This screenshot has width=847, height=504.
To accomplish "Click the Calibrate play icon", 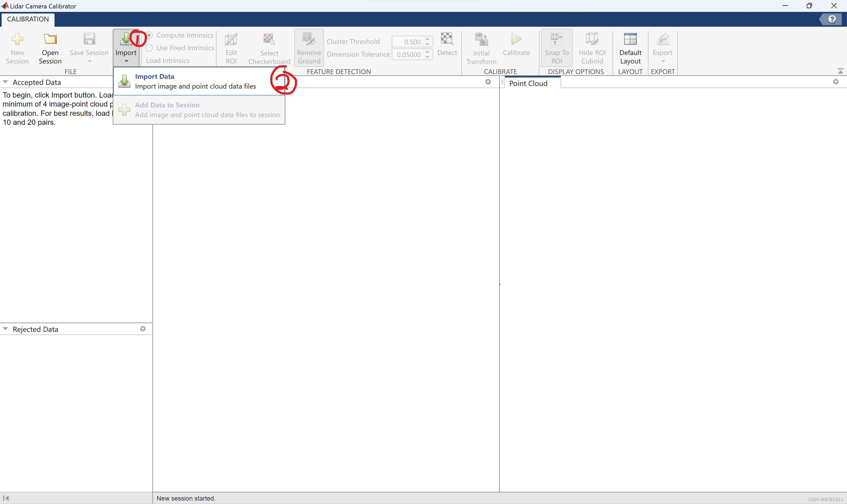I will click(516, 39).
